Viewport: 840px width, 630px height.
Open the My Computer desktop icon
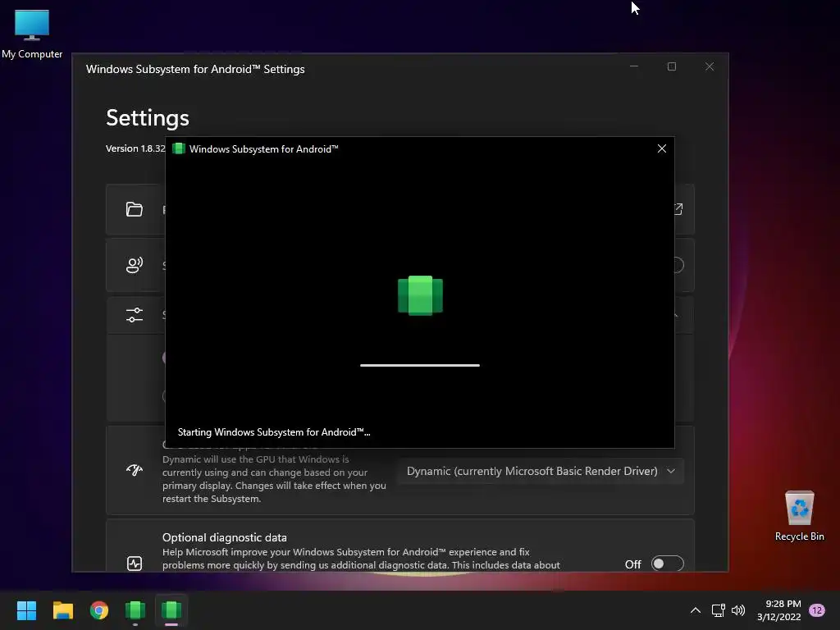(32, 33)
